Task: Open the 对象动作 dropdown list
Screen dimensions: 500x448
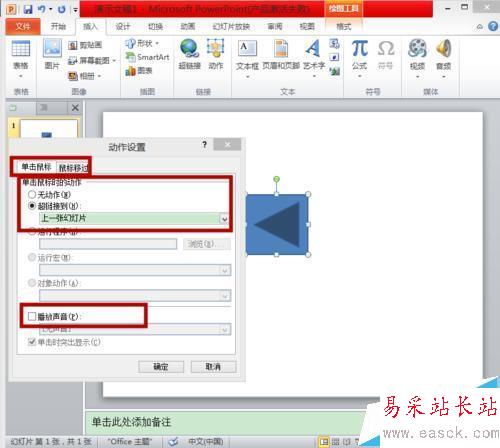Action: point(225,295)
